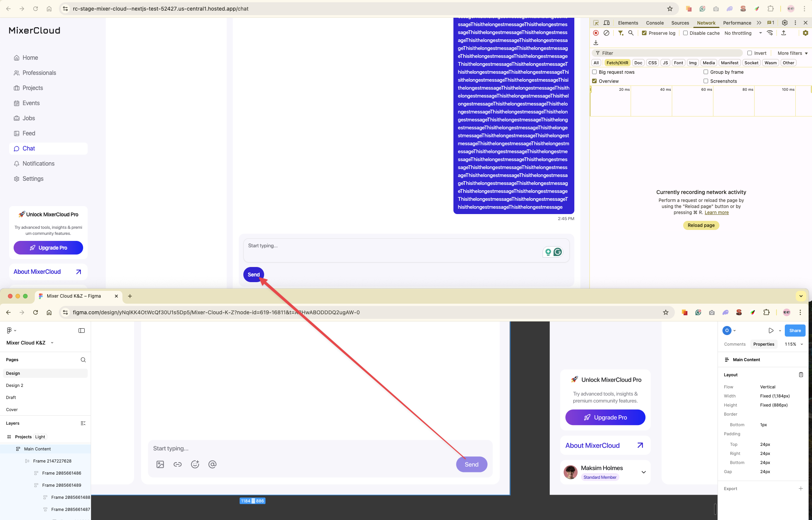Viewport: 812px width, 520px height.
Task: Click the Learn more link
Action: (x=716, y=213)
